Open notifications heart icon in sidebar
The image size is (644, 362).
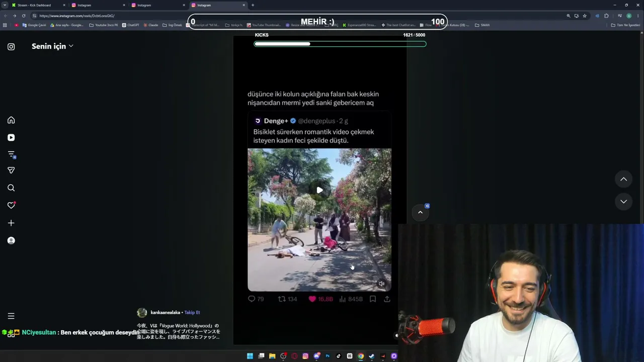point(11,205)
